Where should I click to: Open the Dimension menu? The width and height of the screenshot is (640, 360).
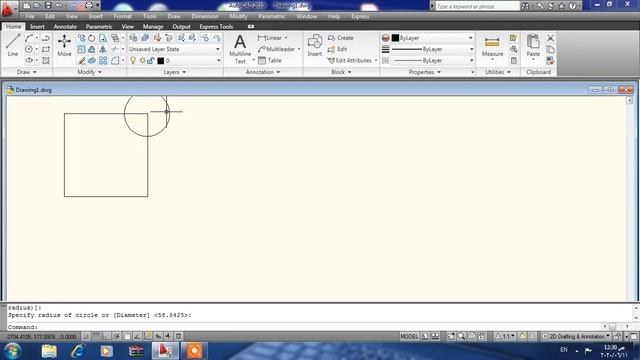[204, 16]
